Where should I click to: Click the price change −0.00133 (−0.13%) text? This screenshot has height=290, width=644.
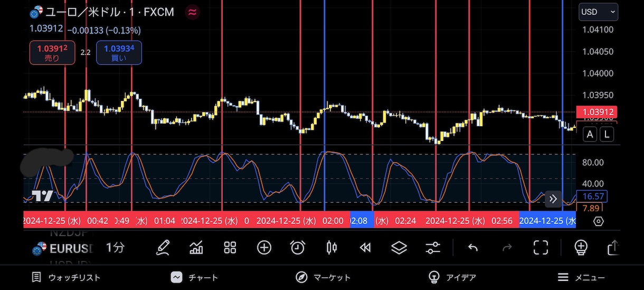point(103,31)
